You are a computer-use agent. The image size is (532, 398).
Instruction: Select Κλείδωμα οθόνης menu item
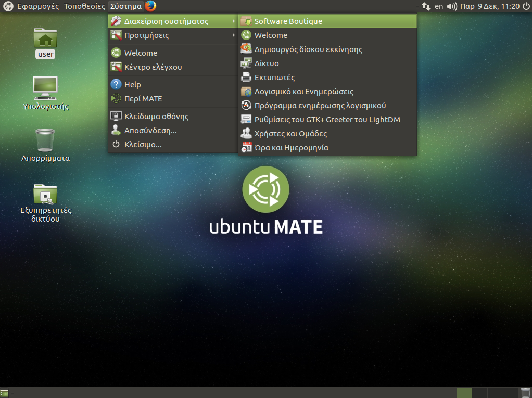(156, 117)
